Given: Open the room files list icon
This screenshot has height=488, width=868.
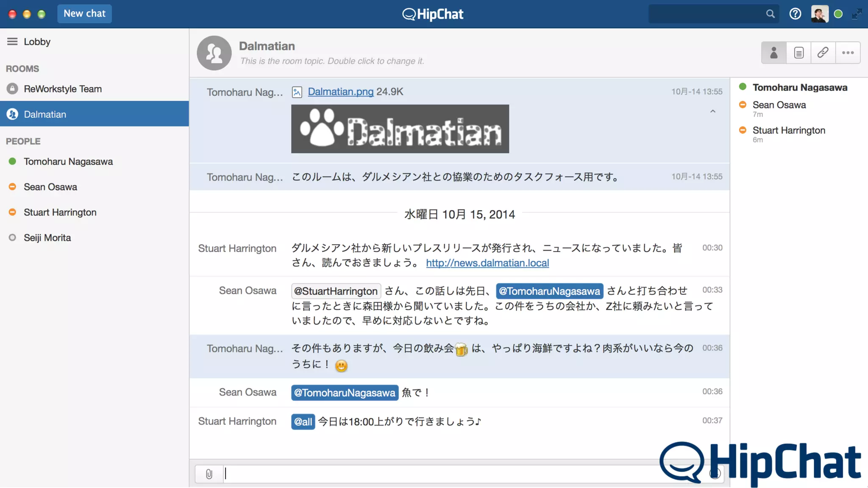Looking at the screenshot, I should pos(798,53).
